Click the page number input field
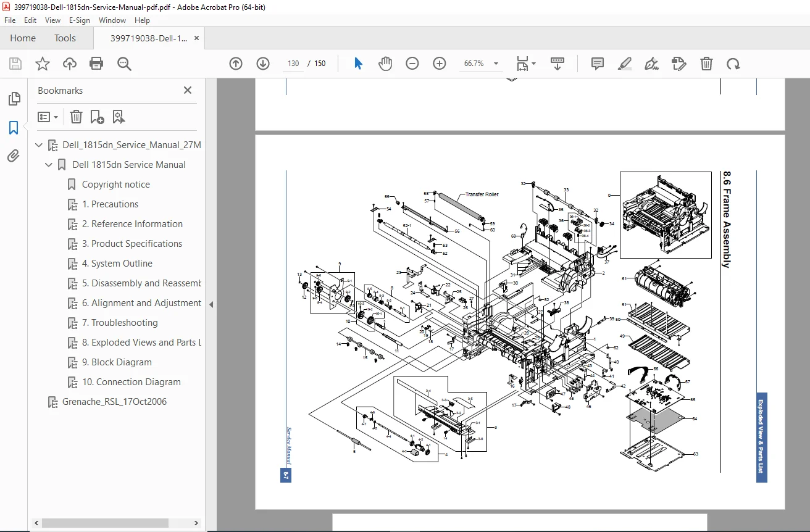 click(293, 64)
